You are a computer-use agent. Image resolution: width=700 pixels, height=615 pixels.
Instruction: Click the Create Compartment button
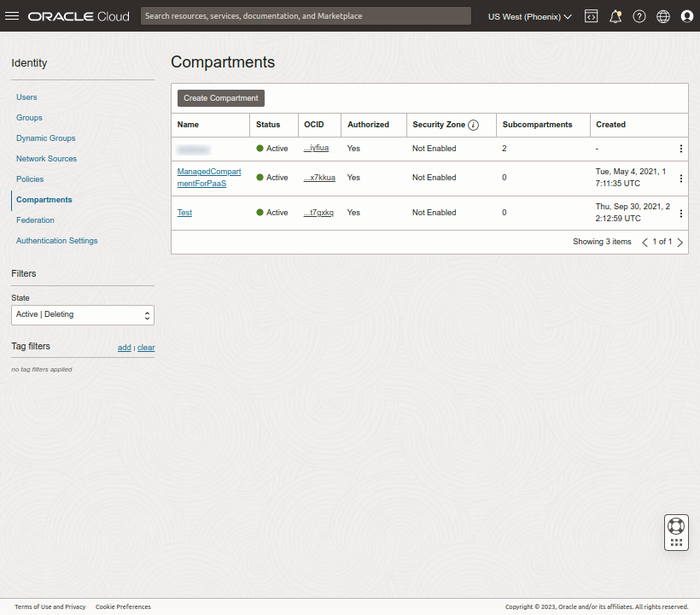click(x=220, y=97)
